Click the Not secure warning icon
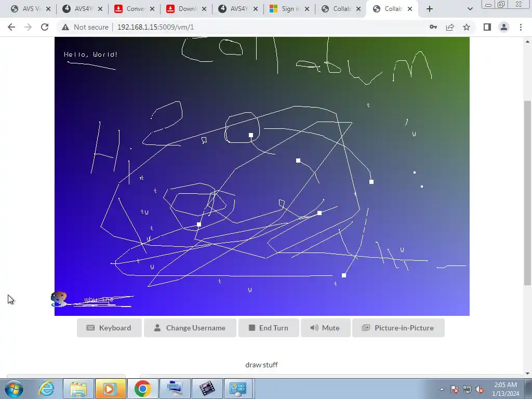This screenshot has height=399, width=532. [65, 27]
